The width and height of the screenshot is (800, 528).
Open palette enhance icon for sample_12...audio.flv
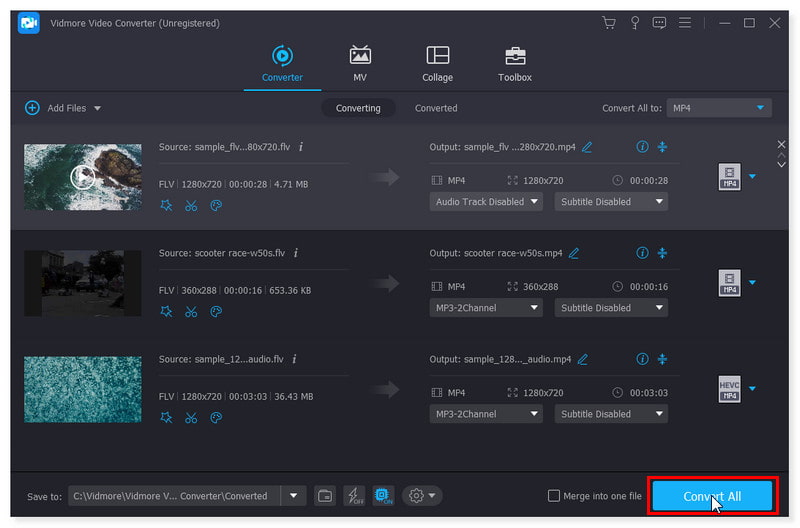tap(215, 417)
